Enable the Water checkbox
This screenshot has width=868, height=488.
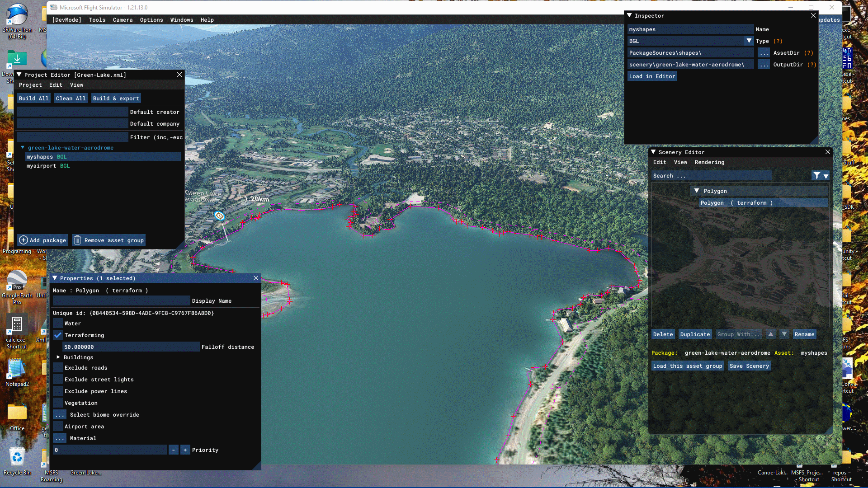[58, 324]
